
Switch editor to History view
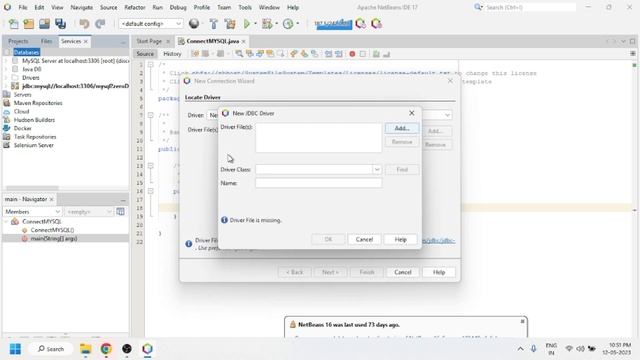pyautogui.click(x=172, y=54)
